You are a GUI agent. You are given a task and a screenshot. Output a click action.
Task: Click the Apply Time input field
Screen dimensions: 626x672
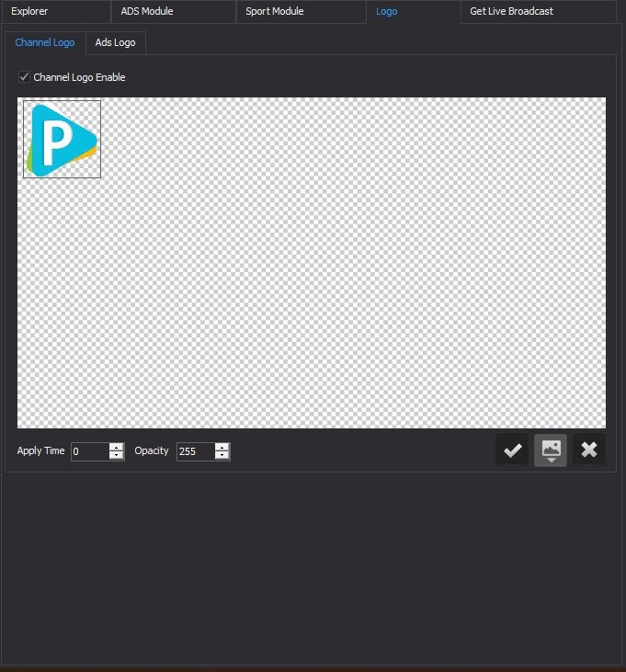tap(90, 451)
